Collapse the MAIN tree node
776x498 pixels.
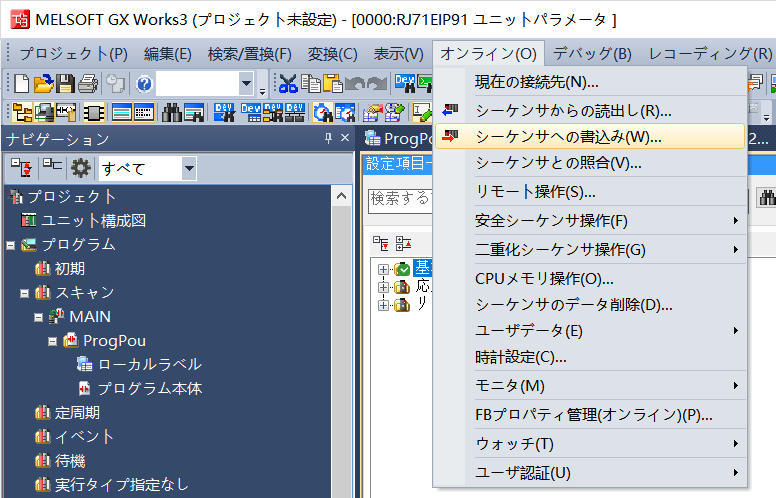coord(38,317)
